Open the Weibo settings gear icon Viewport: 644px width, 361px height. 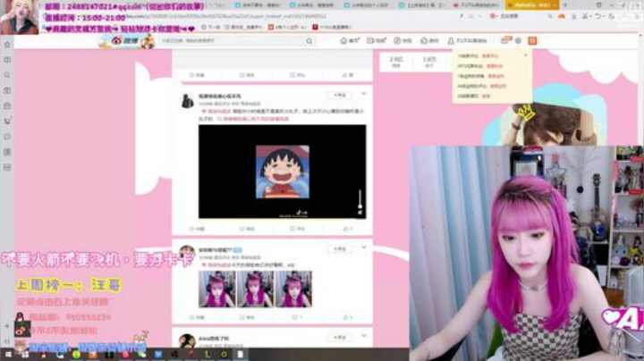point(518,40)
